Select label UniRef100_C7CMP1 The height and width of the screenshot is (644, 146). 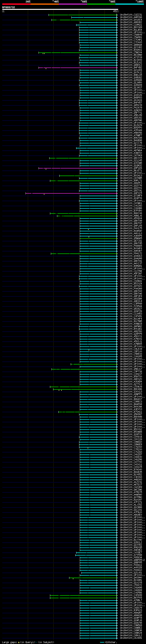click(131, 40)
